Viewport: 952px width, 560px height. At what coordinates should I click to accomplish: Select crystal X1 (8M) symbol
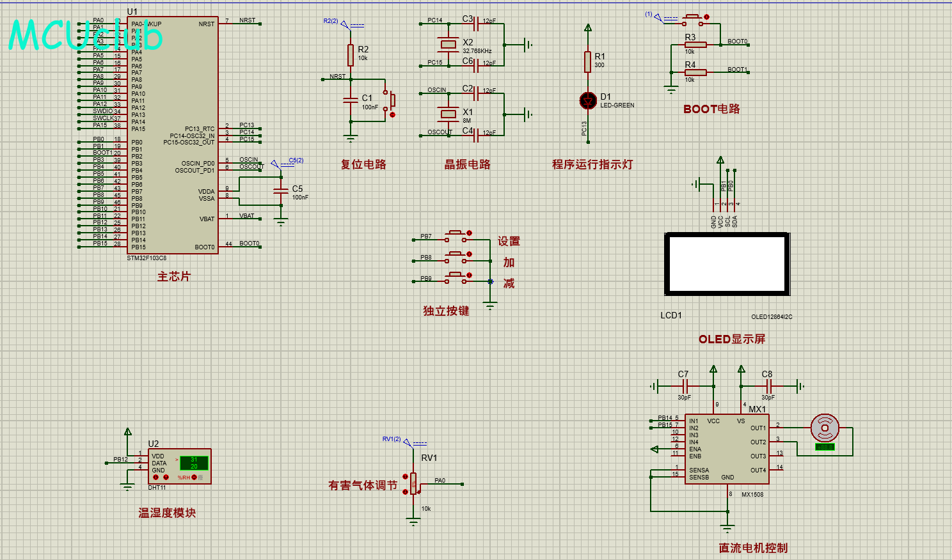(x=448, y=114)
